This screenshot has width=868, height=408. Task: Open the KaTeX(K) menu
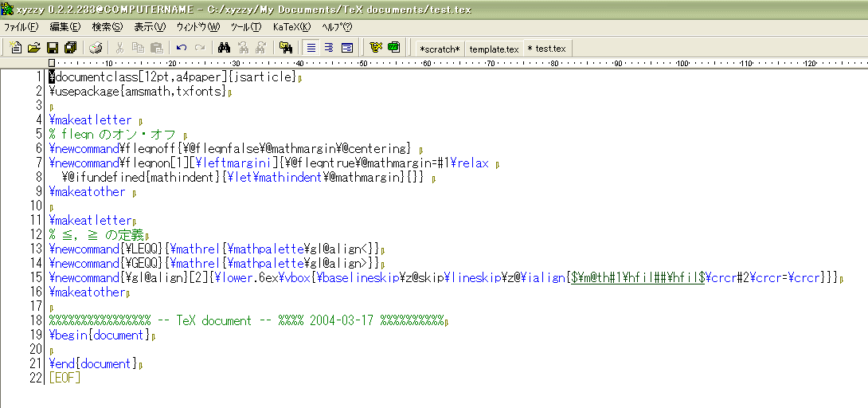coord(291,26)
